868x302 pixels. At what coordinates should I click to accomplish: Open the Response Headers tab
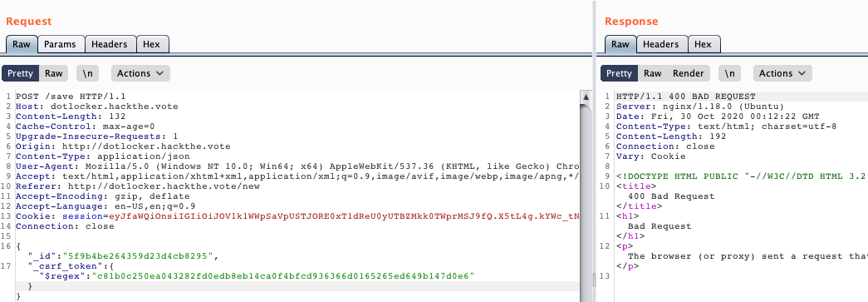[x=661, y=44]
